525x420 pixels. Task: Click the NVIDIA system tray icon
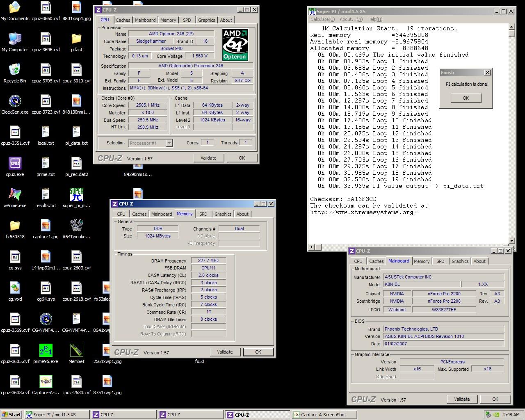(496, 415)
